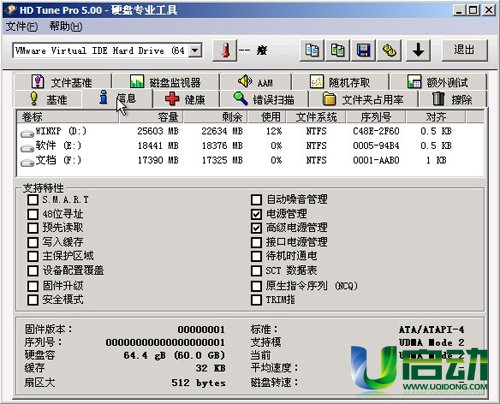
Task: Open the 帮助(H) menu
Action: (x=66, y=27)
